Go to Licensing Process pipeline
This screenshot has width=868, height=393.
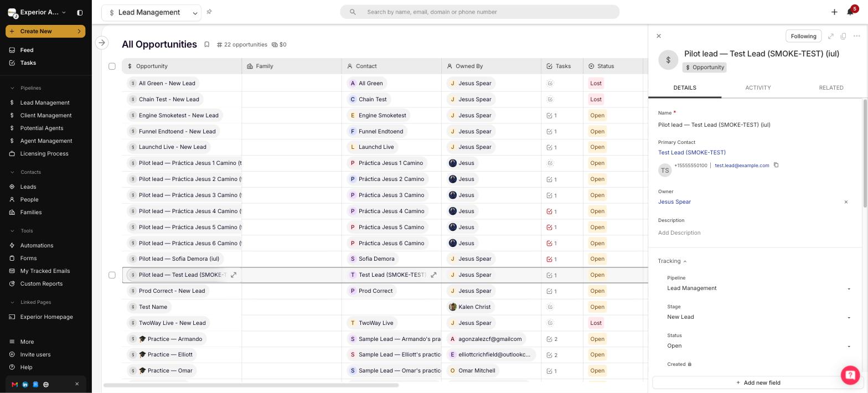click(x=44, y=154)
